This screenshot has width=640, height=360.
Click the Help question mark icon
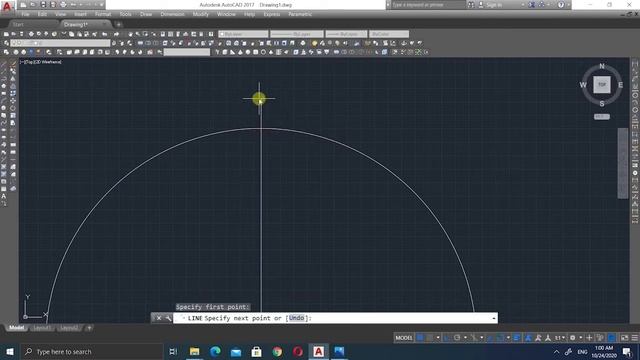pyautogui.click(x=561, y=5)
